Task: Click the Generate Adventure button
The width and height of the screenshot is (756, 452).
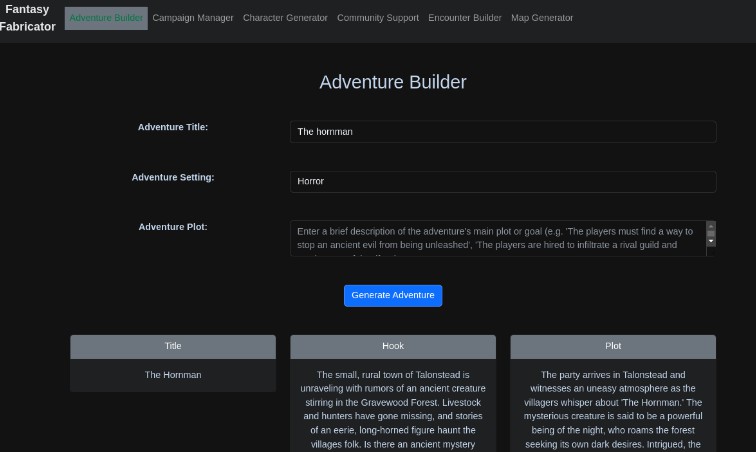Action: (x=393, y=295)
